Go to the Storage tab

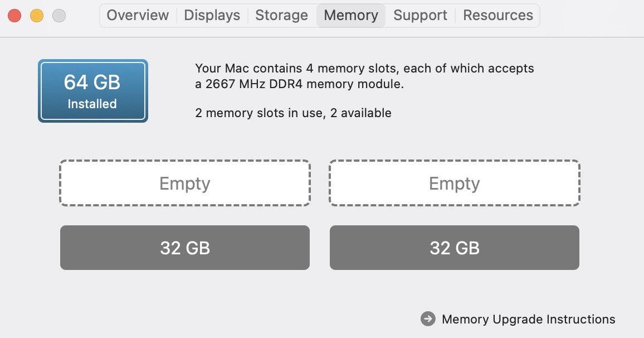pos(281,15)
